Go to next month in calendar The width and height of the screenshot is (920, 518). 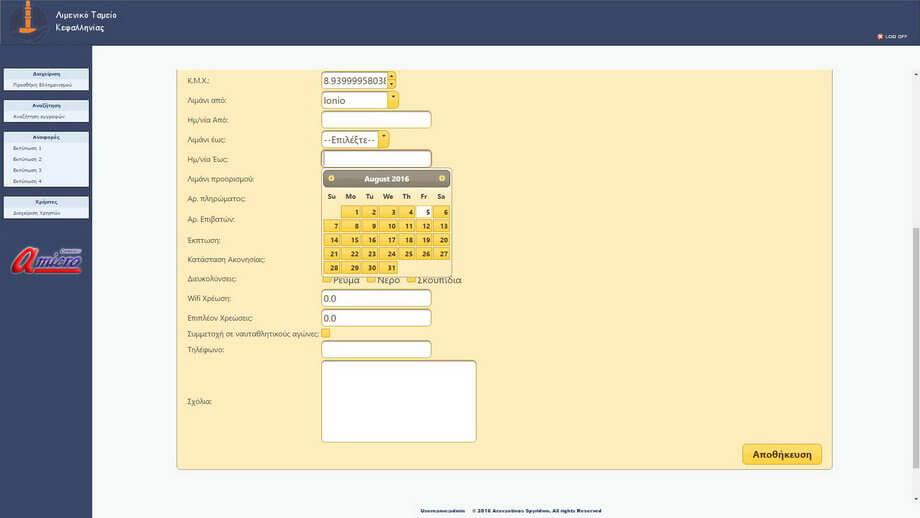442,178
